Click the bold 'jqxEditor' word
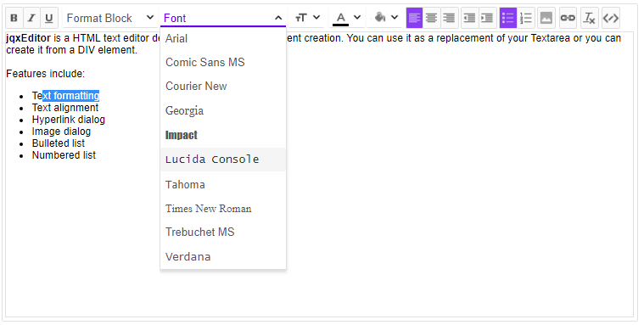This screenshot has width=644, height=325. click(28, 39)
